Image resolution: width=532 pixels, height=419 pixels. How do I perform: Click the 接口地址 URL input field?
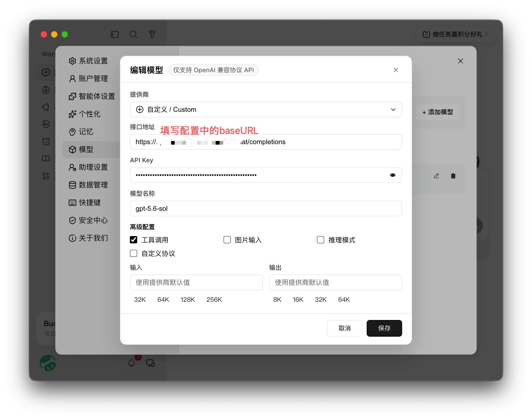[x=266, y=142]
